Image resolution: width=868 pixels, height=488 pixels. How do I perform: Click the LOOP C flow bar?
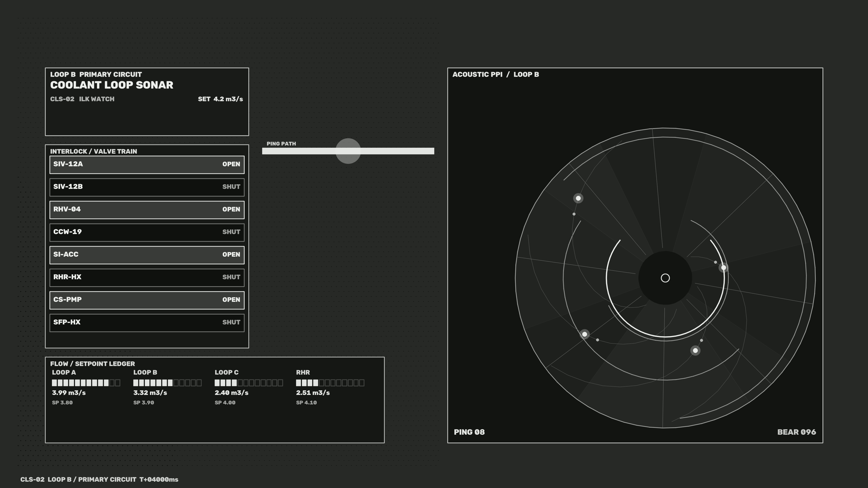click(x=249, y=382)
